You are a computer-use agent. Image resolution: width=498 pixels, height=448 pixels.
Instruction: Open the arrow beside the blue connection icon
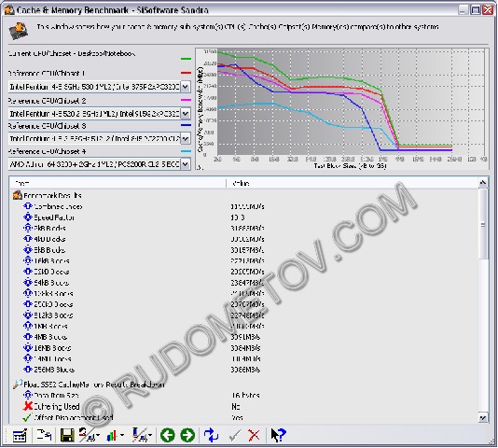[x=150, y=436]
